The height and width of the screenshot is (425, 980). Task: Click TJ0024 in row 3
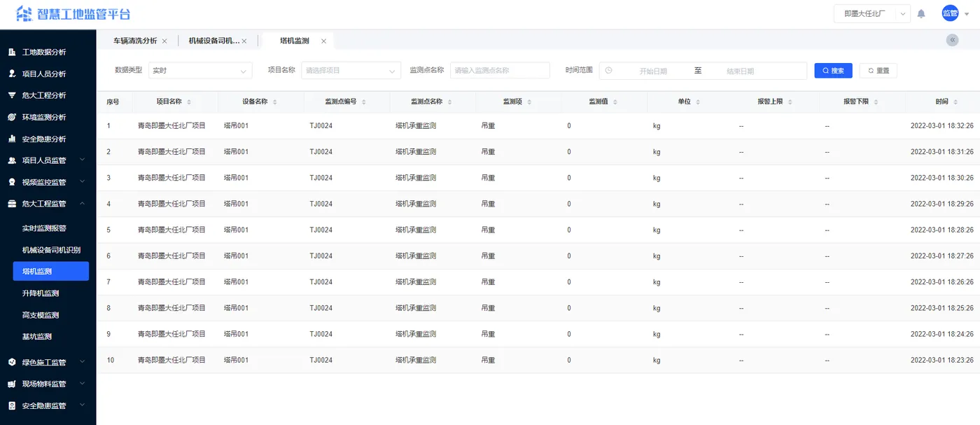[x=321, y=178]
